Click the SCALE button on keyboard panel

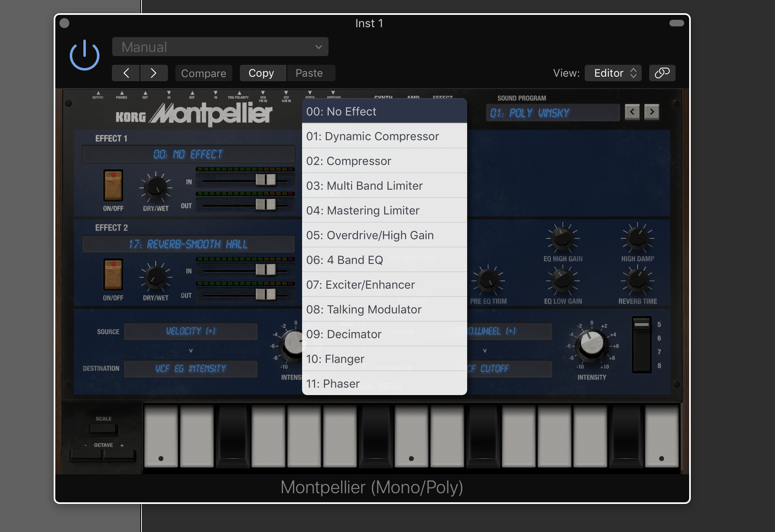click(x=103, y=429)
